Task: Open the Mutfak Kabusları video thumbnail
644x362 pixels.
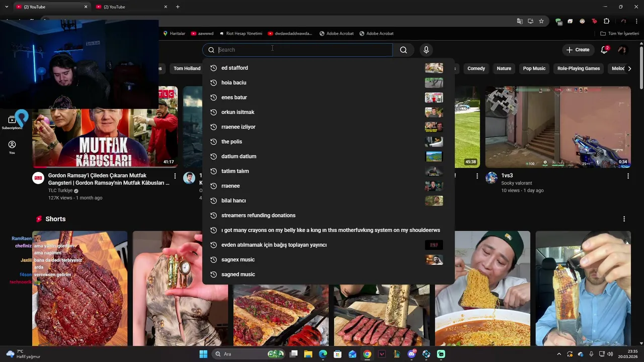Action: coord(105,127)
